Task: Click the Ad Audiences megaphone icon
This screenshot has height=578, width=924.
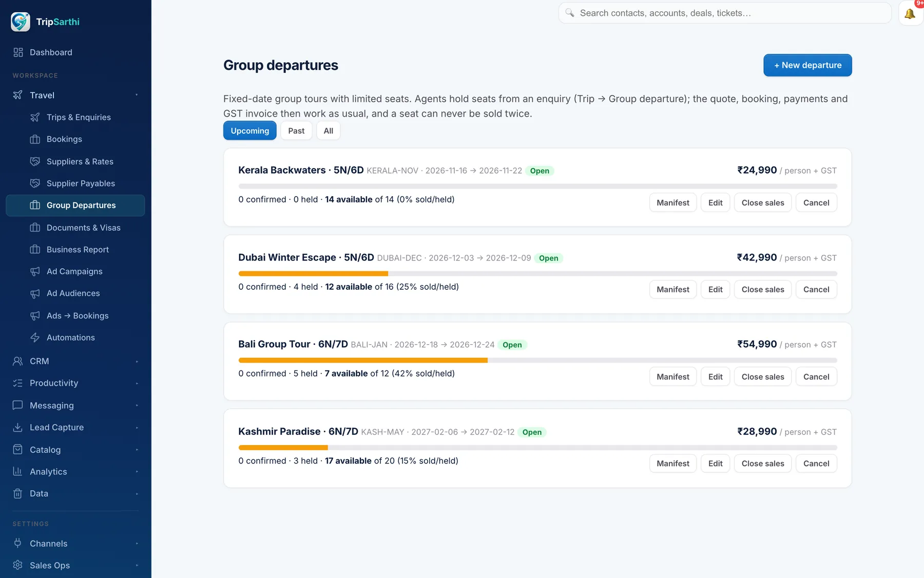Action: point(35,293)
